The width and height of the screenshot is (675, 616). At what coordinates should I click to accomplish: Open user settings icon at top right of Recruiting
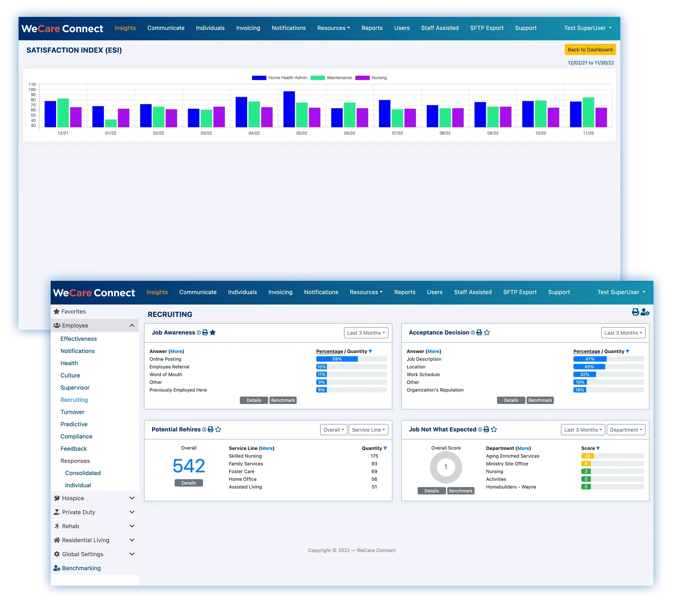(x=645, y=312)
